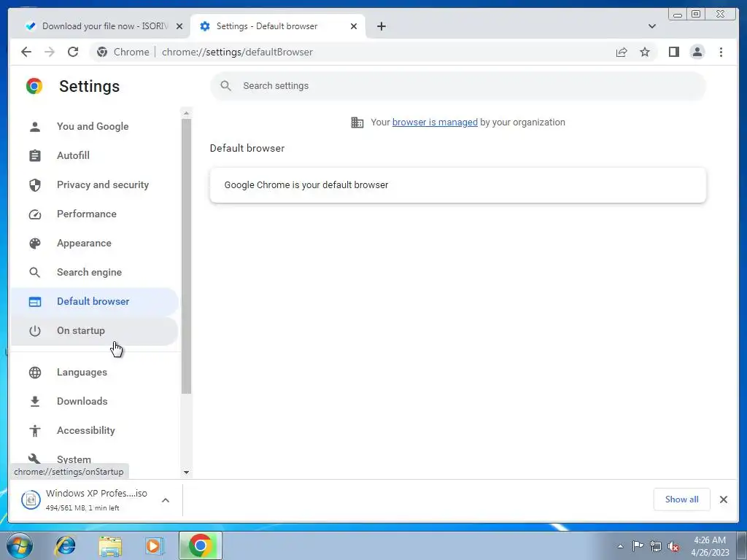Open the browser is managed link
Viewport: 747px width, 560px height.
point(435,122)
